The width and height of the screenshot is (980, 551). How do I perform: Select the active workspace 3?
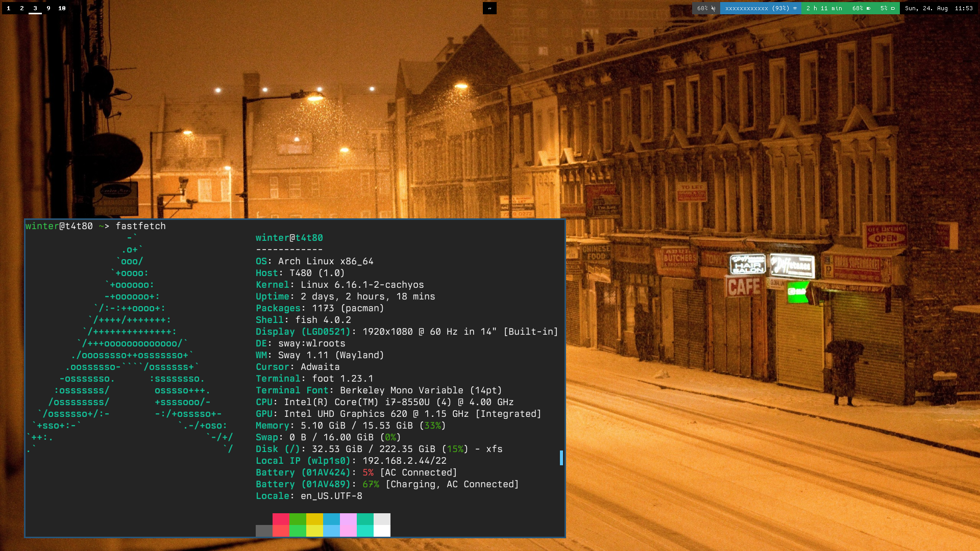coord(35,8)
